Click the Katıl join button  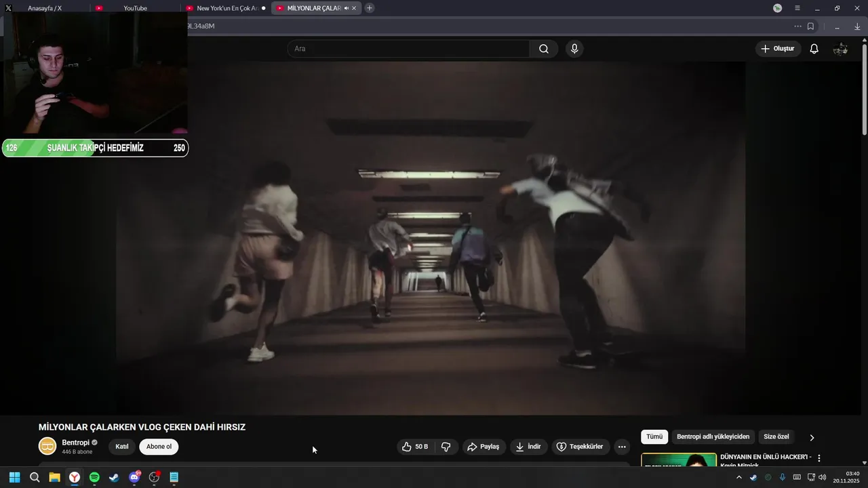pos(122,447)
